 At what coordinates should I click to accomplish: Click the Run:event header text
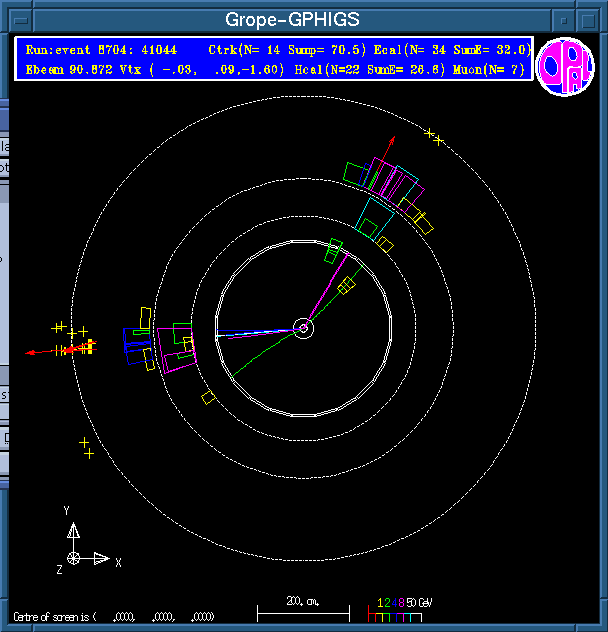100,49
